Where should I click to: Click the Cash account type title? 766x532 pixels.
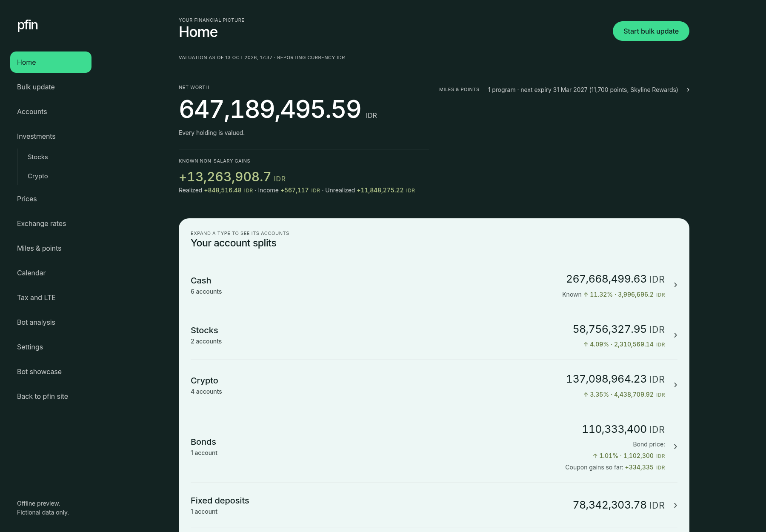click(x=201, y=280)
